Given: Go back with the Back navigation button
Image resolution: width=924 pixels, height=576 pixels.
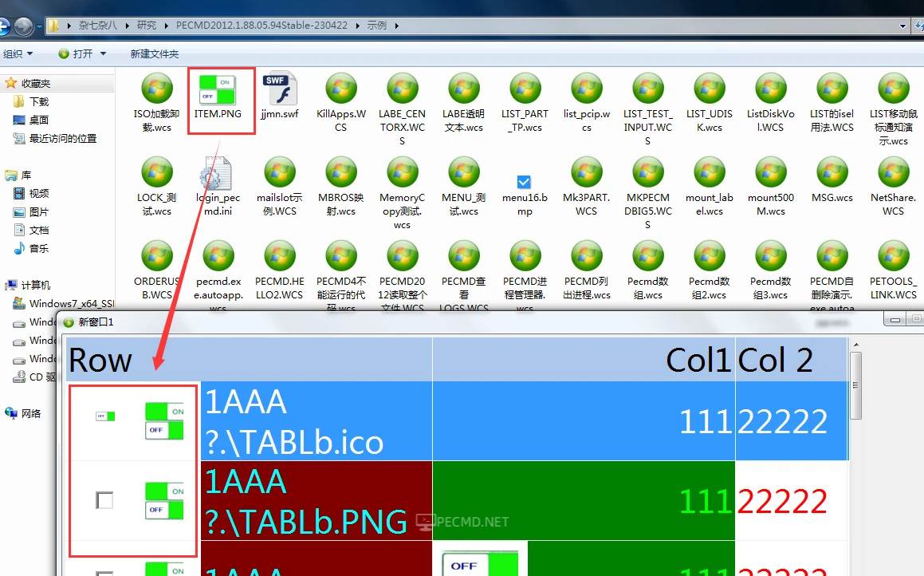Looking at the screenshot, I should (x=3, y=26).
